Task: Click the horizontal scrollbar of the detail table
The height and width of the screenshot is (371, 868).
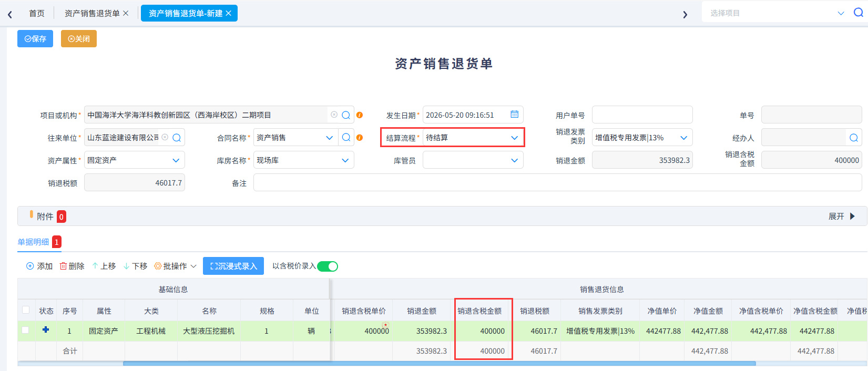Action: (439, 363)
